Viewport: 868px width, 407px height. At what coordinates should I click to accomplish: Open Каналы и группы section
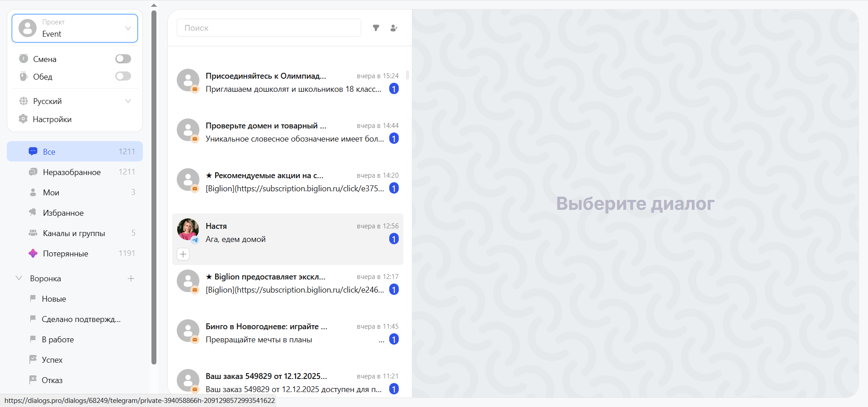point(74,233)
